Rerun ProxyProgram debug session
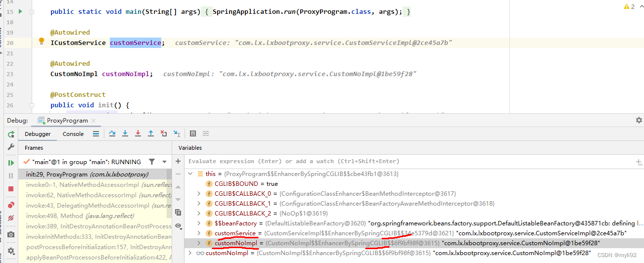 point(11,134)
